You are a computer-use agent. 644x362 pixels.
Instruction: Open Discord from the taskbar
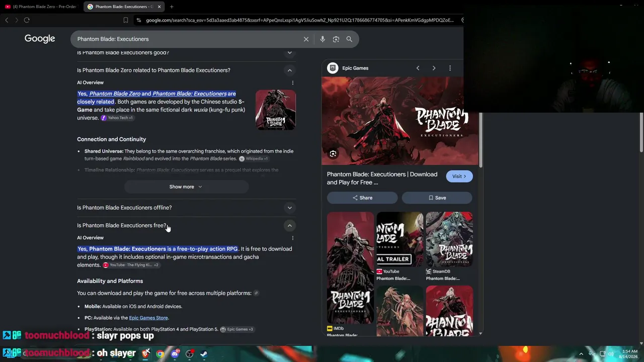coord(175,354)
